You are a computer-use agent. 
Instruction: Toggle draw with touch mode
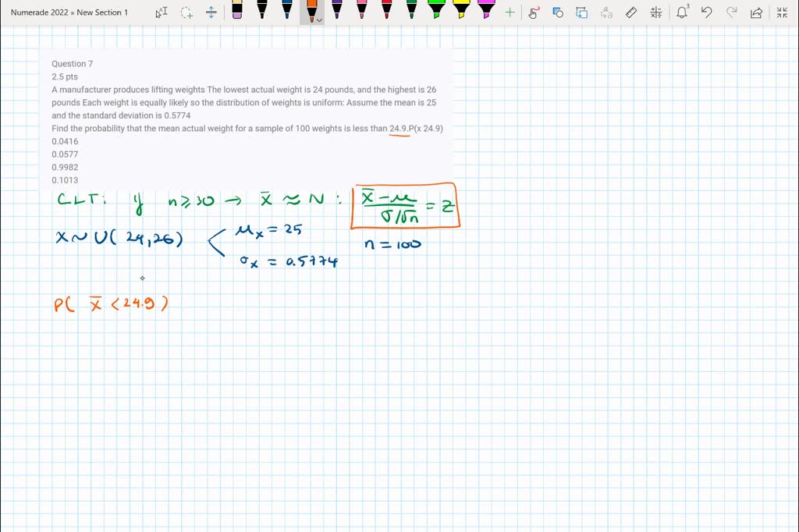pyautogui.click(x=534, y=12)
